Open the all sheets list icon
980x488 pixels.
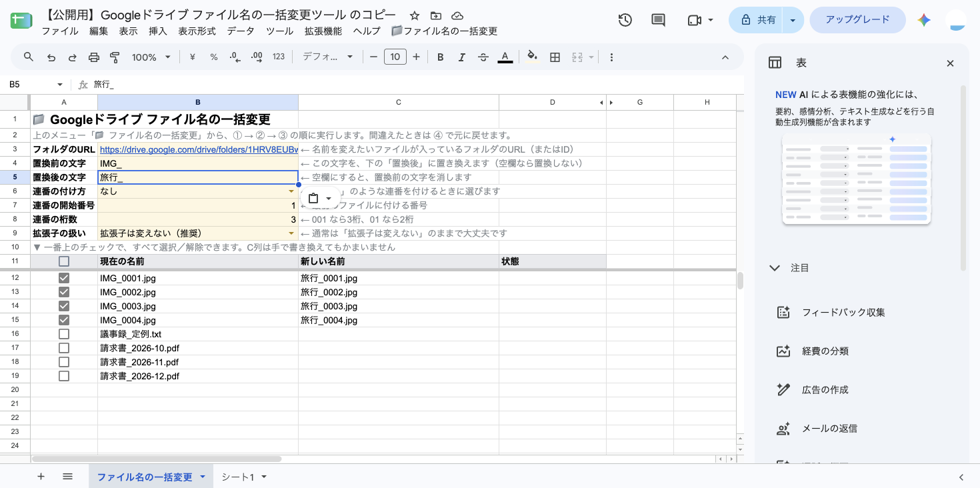click(67, 477)
